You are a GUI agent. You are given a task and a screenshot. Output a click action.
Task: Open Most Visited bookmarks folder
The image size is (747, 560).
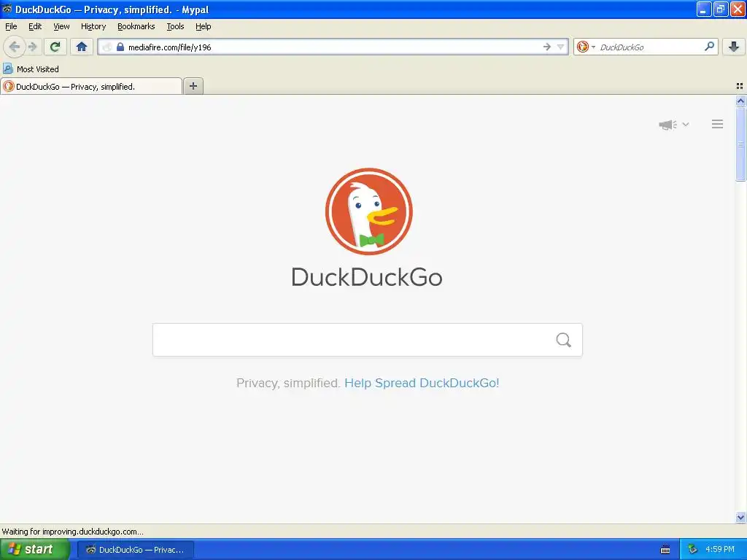[31, 69]
